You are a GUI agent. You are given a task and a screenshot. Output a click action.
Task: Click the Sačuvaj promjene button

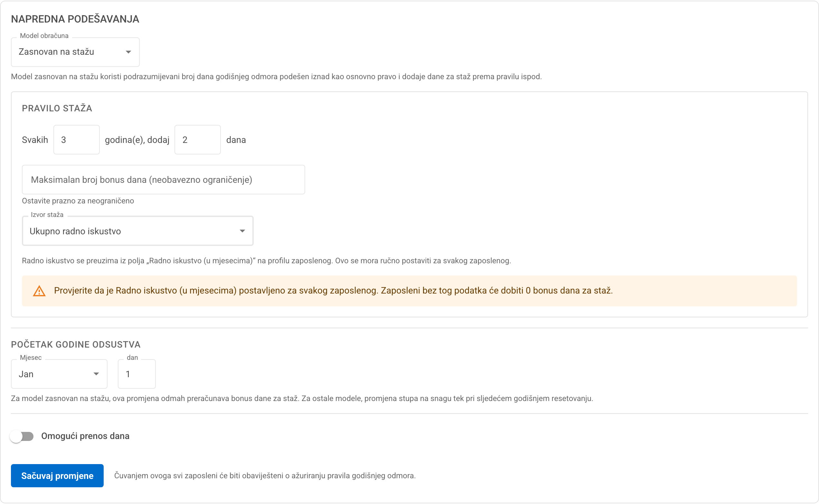[57, 476]
